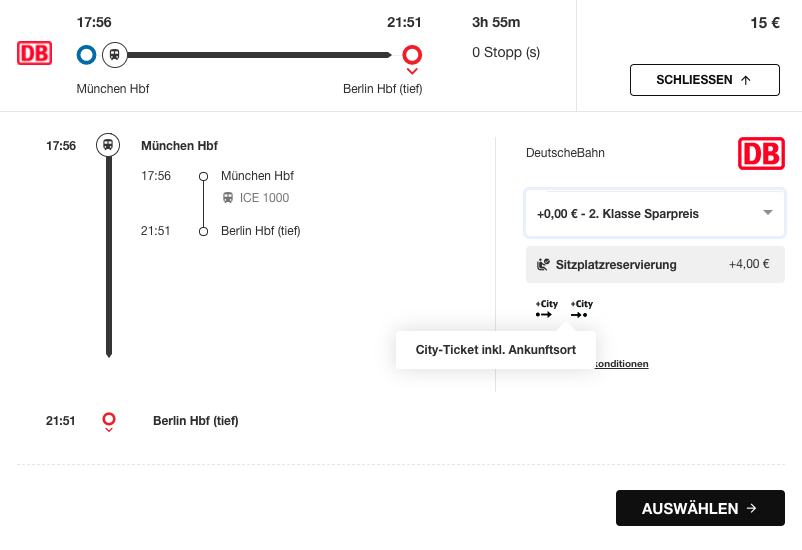This screenshot has height=550, width=802.
Task: Click the small train icon next to ICE 1000
Action: click(x=228, y=198)
